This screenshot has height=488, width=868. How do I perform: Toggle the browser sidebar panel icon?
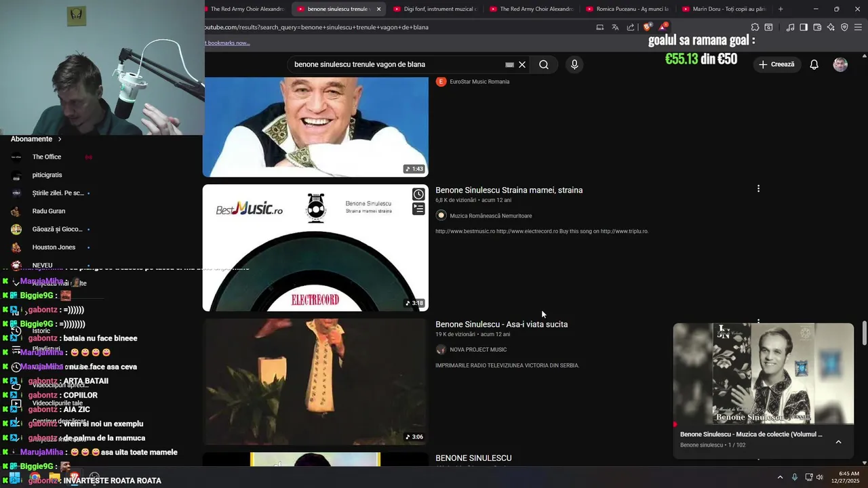[x=804, y=27]
